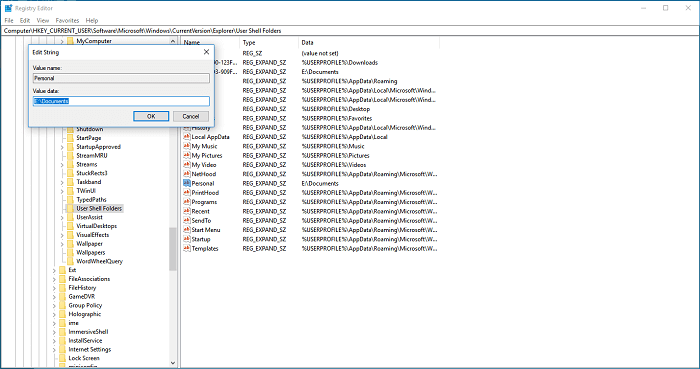Click the StartPage folder icon
Image resolution: width=700 pixels, height=369 pixels.
70,138
